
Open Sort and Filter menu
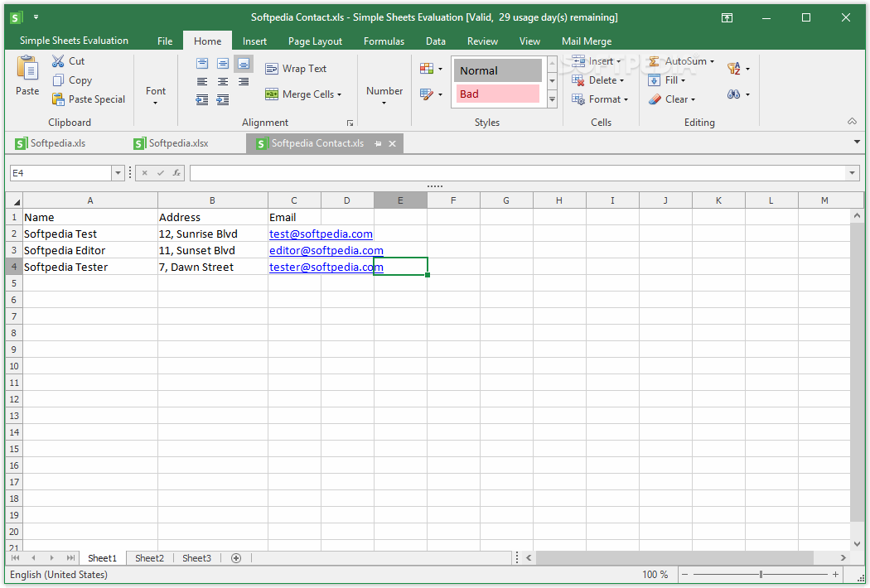click(738, 69)
